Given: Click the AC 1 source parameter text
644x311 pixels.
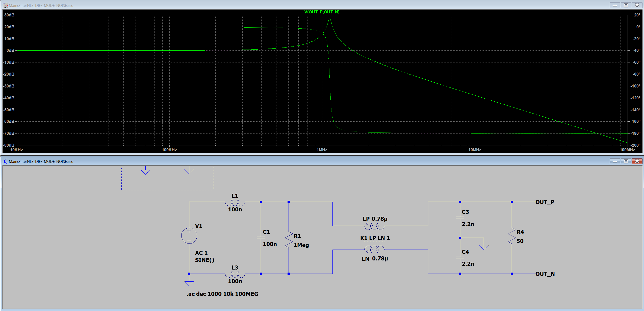Looking at the screenshot, I should pyautogui.click(x=201, y=253).
